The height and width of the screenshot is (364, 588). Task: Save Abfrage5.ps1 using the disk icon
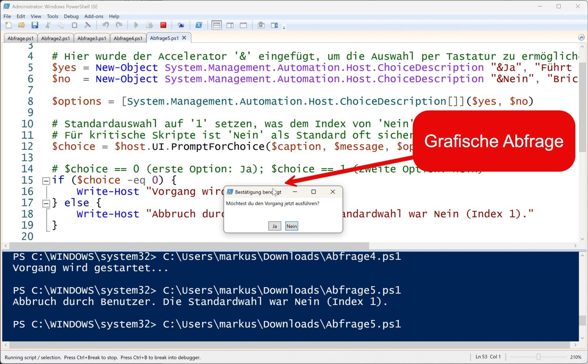(35, 25)
